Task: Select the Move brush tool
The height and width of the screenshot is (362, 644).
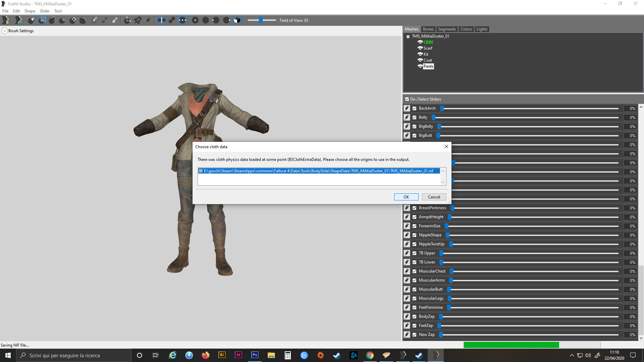Action: pyautogui.click(x=73, y=20)
